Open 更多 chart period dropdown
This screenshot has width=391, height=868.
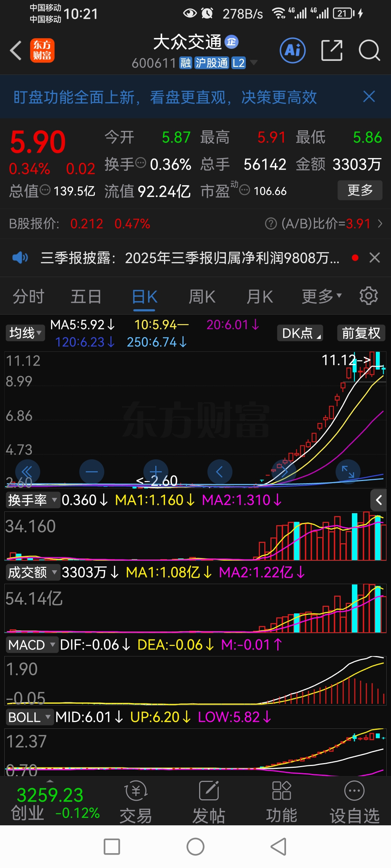click(322, 297)
